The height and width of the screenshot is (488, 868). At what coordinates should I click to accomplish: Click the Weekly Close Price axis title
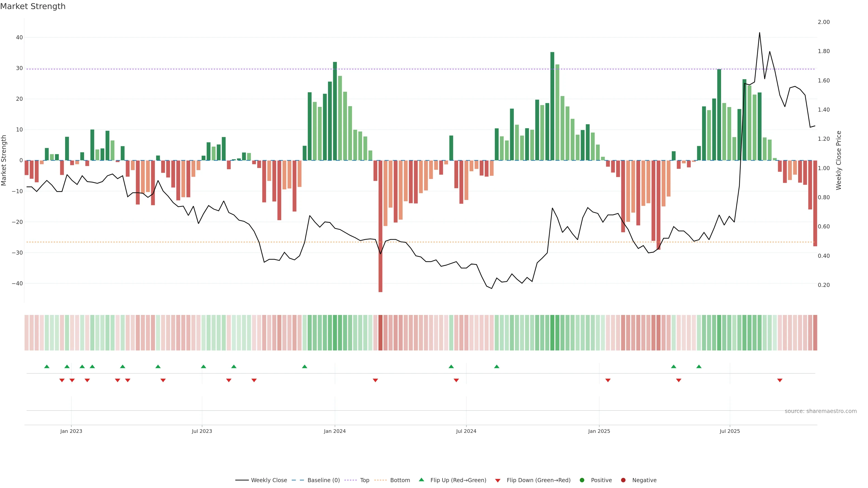839,160
